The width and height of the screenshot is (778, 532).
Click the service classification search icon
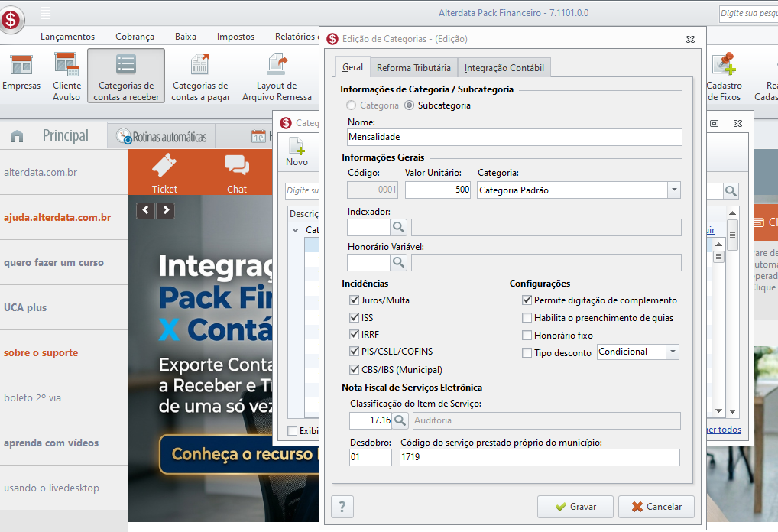coord(400,420)
